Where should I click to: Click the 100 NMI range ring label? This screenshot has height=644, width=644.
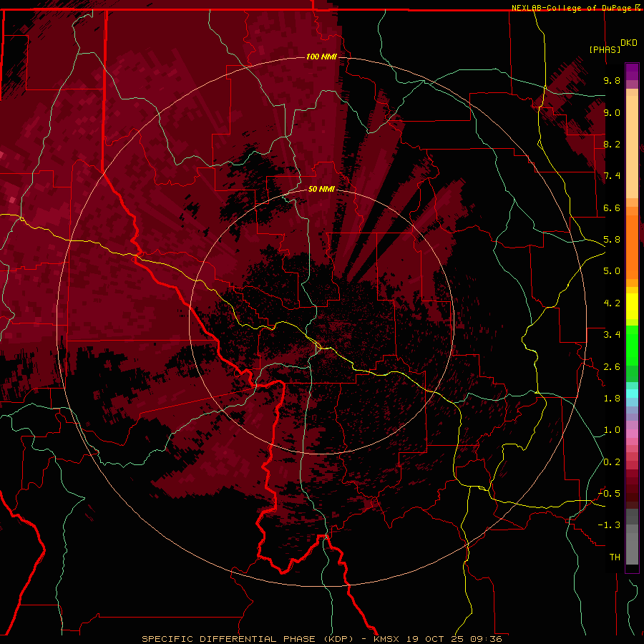[321, 57]
